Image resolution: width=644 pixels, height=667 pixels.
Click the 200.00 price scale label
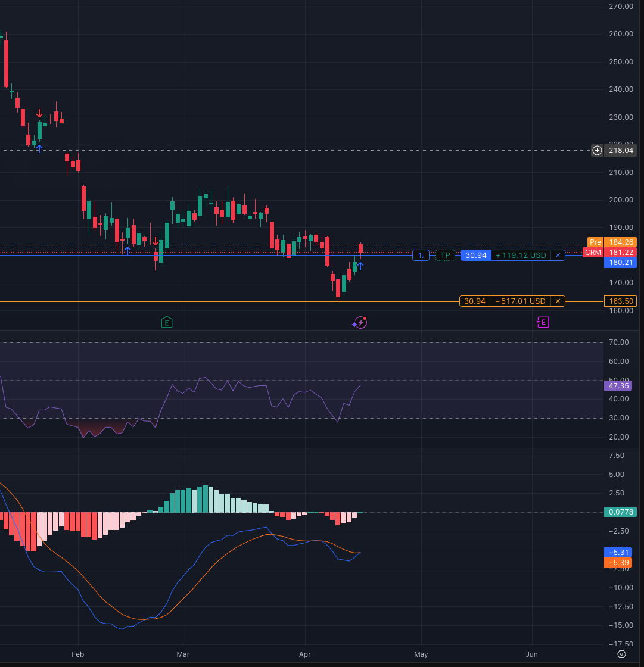click(621, 200)
